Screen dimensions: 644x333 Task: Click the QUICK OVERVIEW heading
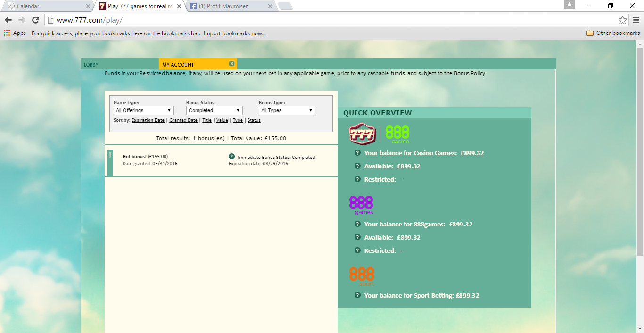[x=378, y=113]
